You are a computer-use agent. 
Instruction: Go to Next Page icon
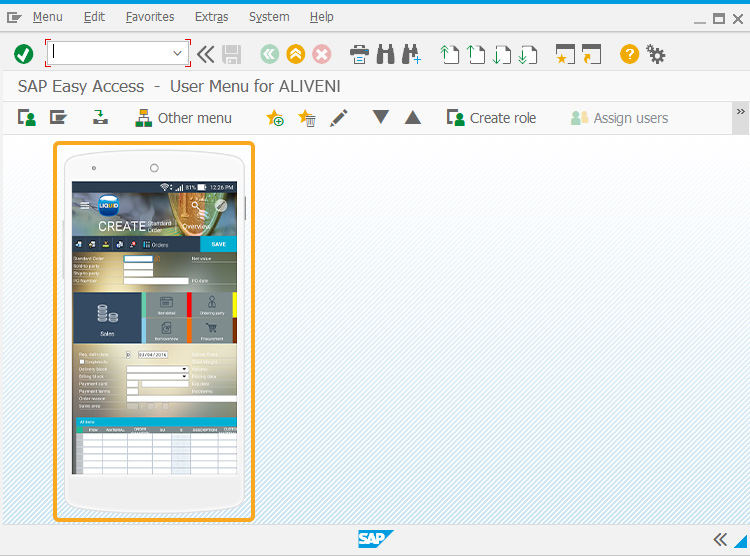click(502, 54)
